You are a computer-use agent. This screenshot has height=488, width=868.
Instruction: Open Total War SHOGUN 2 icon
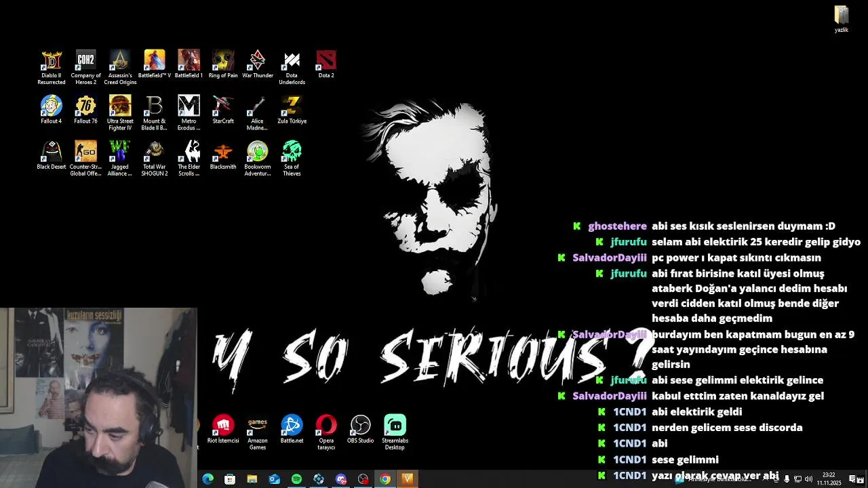click(x=155, y=158)
